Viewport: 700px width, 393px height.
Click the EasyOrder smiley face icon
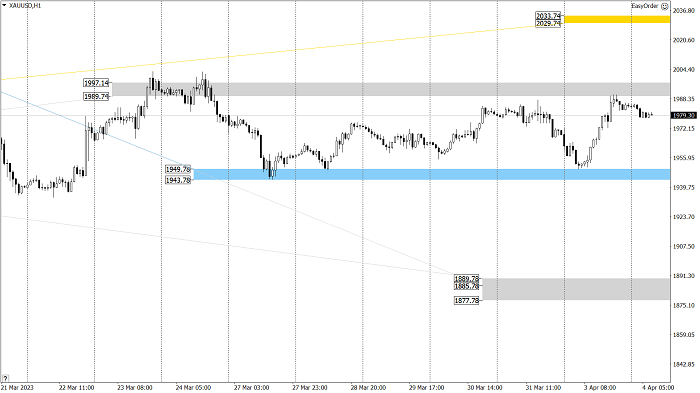(665, 6)
